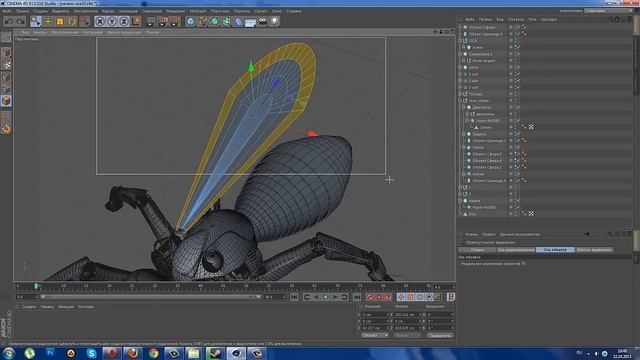
Task: Go to start of animation
Action: click(294, 297)
